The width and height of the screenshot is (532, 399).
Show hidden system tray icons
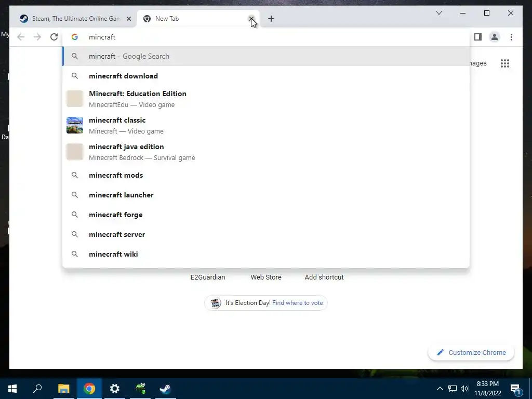point(440,389)
